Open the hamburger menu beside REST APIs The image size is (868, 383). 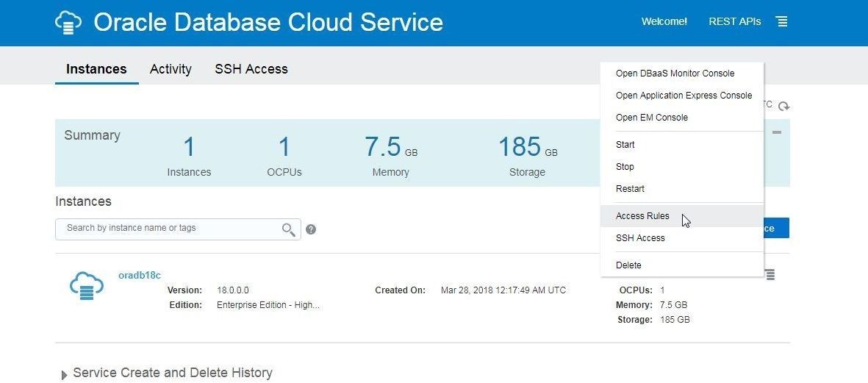(x=781, y=21)
